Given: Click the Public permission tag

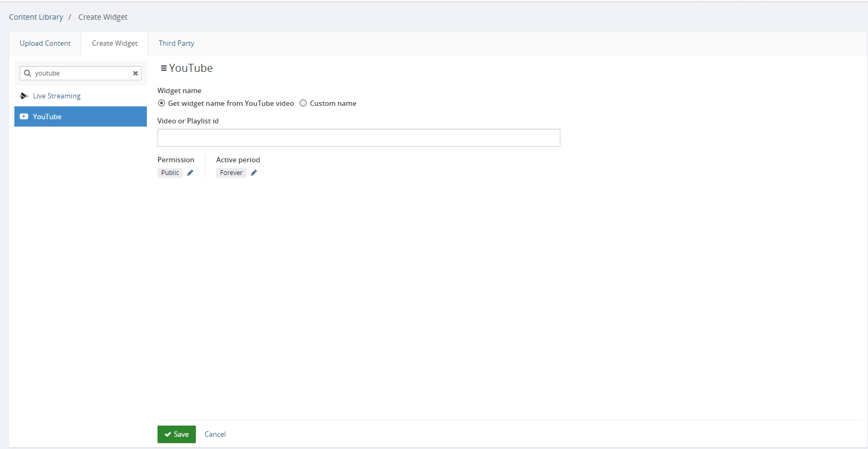Looking at the screenshot, I should [x=170, y=172].
